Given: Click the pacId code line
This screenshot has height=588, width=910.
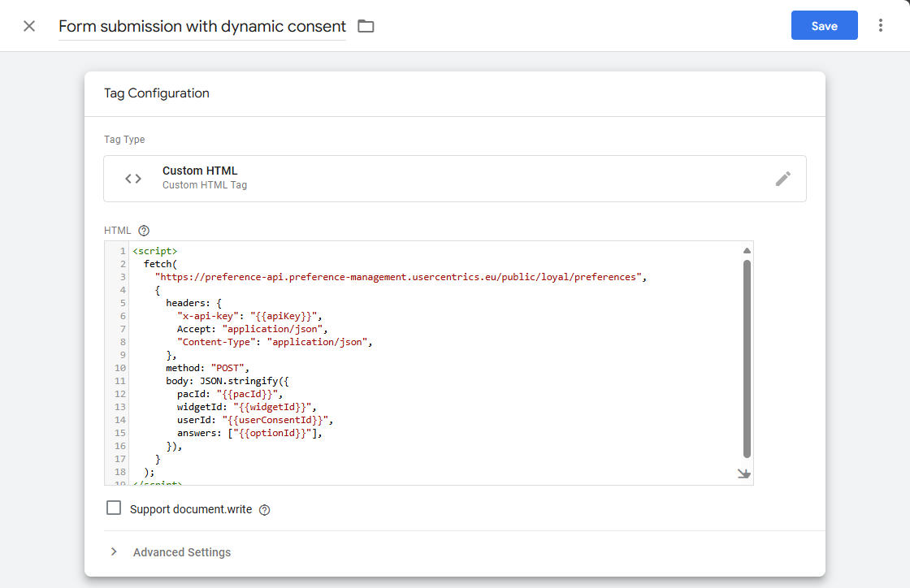Looking at the screenshot, I should 230,395.
